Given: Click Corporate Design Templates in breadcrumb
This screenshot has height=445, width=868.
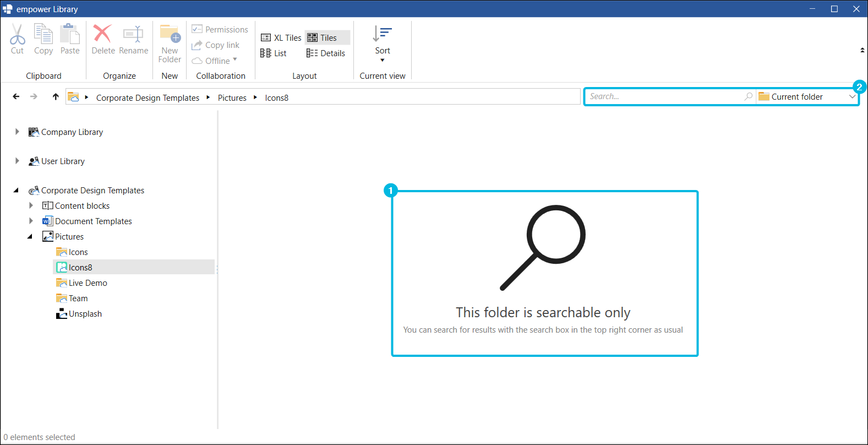Looking at the screenshot, I should point(148,97).
